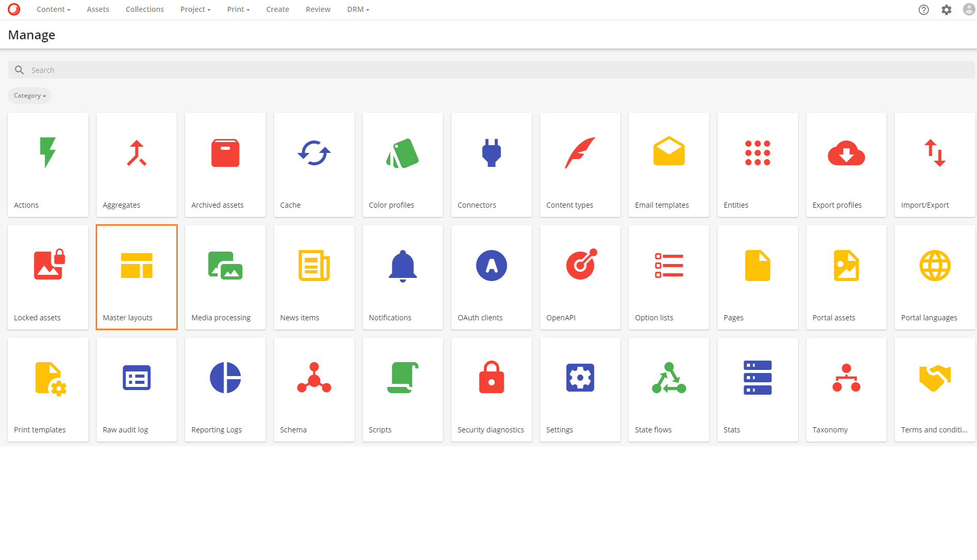Image resolution: width=977 pixels, height=560 pixels.
Task: Click the Taxonomy hierarchy icon
Action: (x=846, y=378)
